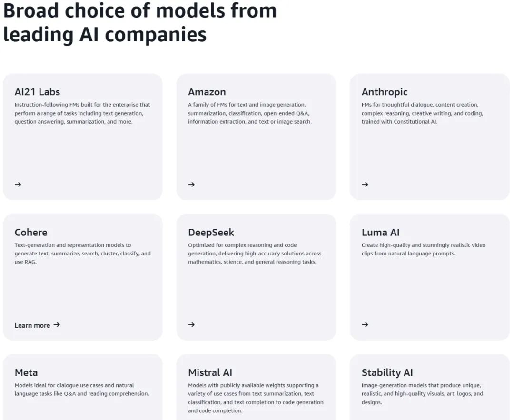Image resolution: width=514 pixels, height=420 pixels.
Task: Click the DeepSeek complex reasoning description
Action: pyautogui.click(x=255, y=253)
